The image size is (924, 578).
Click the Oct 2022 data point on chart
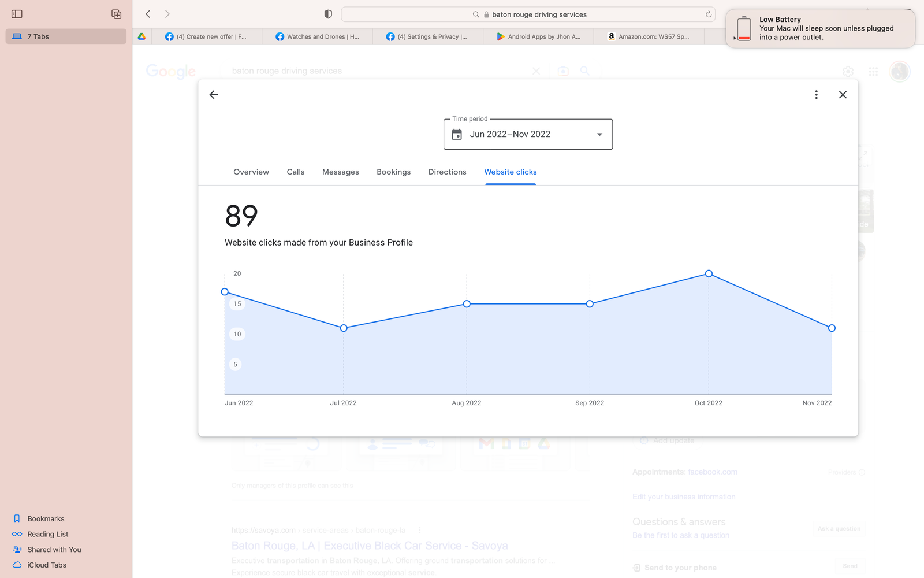pyautogui.click(x=709, y=273)
